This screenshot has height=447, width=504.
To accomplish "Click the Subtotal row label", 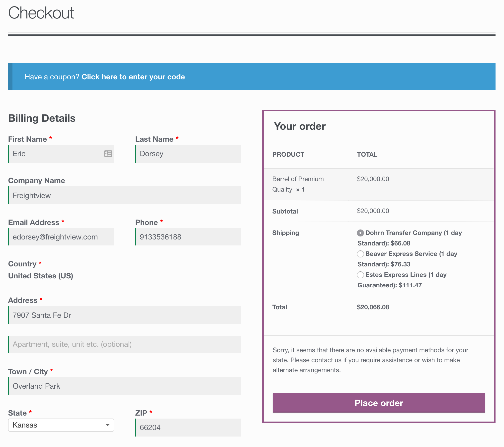I will [x=285, y=211].
